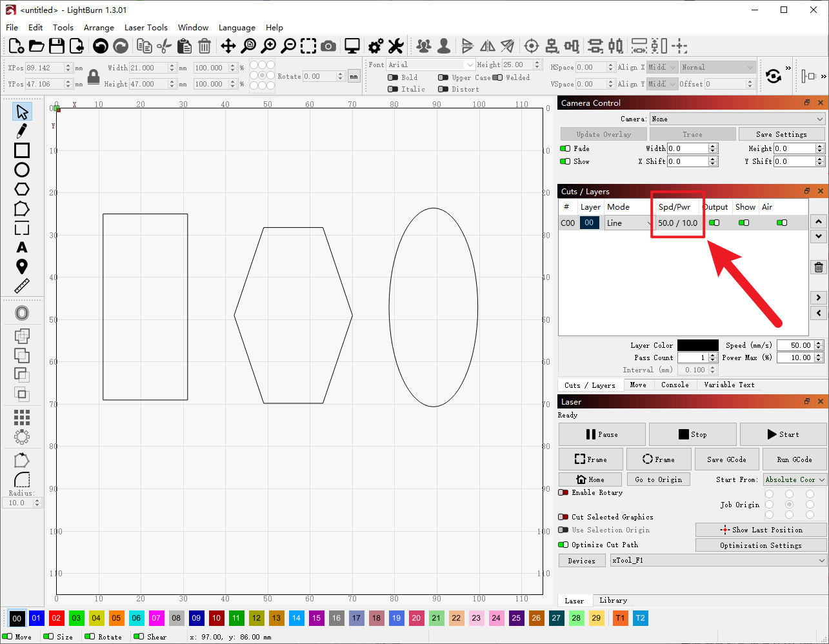Choose the Draw Lines pencil tool
Screen dimensions: 829x644
coord(22,131)
